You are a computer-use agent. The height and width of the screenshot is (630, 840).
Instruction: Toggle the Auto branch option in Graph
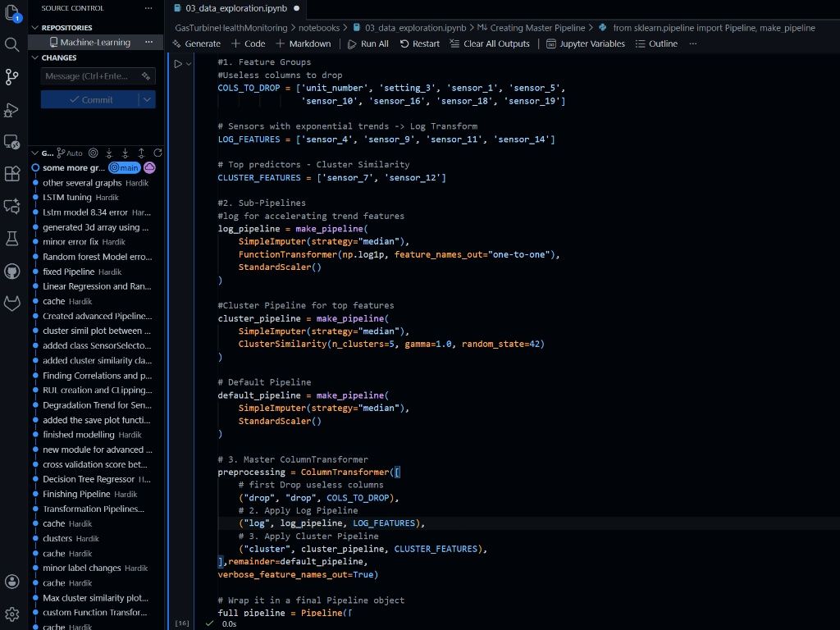[x=71, y=153]
